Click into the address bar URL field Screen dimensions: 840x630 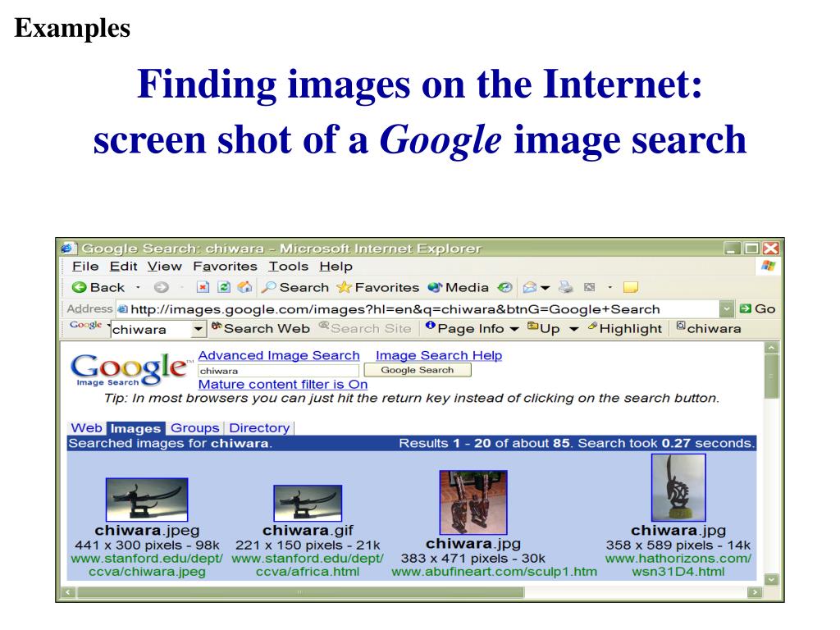418,309
